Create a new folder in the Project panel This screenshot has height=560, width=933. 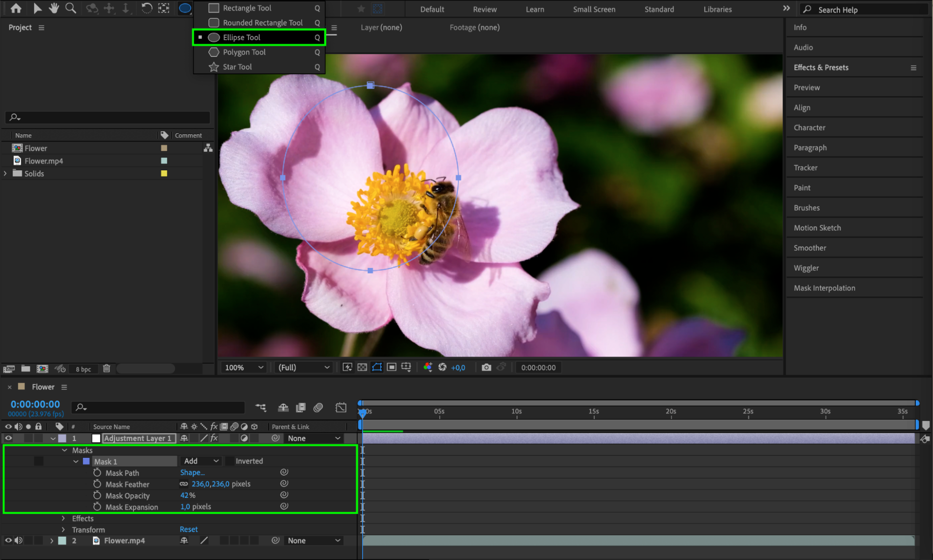(x=26, y=369)
